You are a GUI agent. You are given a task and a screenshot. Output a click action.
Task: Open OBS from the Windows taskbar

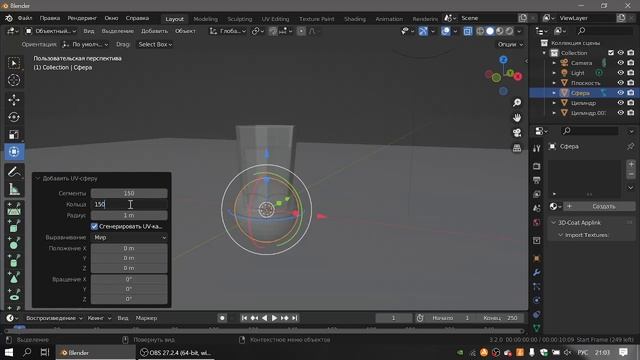[x=175, y=353]
